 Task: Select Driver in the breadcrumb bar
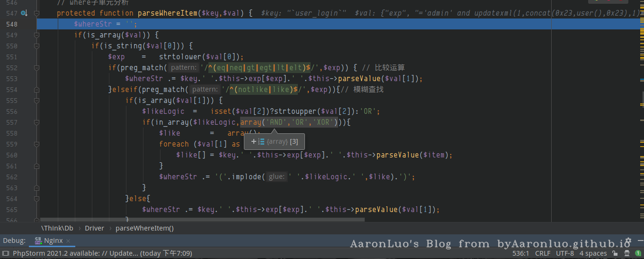pos(94,228)
